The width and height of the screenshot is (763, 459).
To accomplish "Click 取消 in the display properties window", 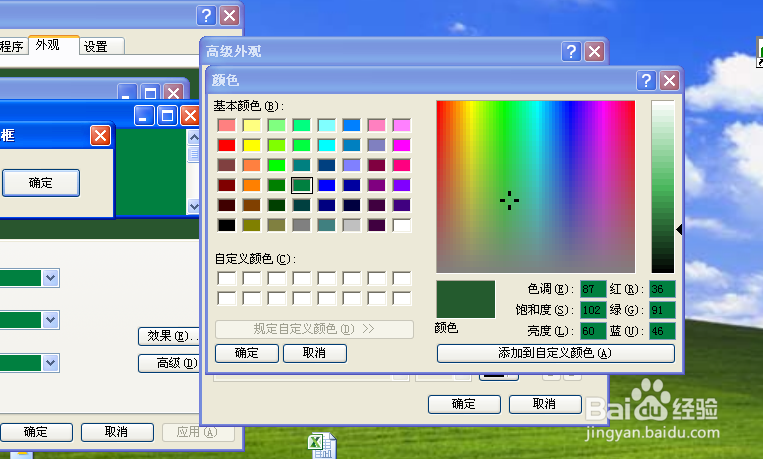I will pyautogui.click(x=117, y=432).
